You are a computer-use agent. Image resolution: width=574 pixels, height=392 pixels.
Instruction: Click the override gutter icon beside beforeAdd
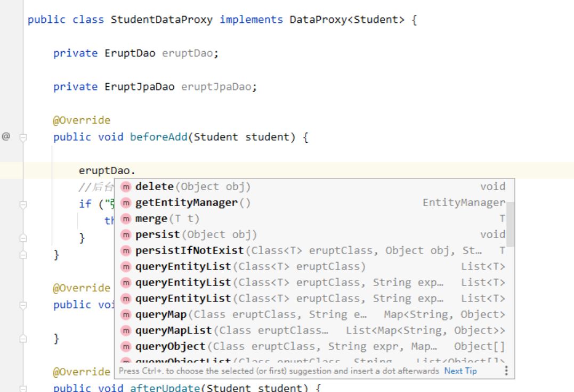[6, 136]
